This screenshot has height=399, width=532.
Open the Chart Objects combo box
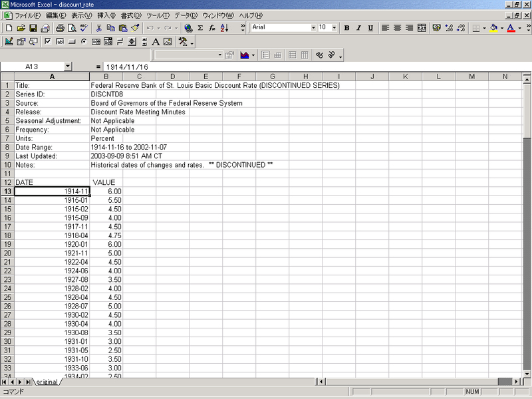coord(188,55)
